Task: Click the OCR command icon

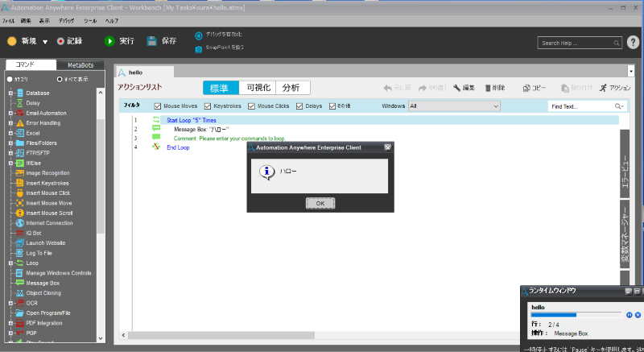Action: click(x=19, y=303)
